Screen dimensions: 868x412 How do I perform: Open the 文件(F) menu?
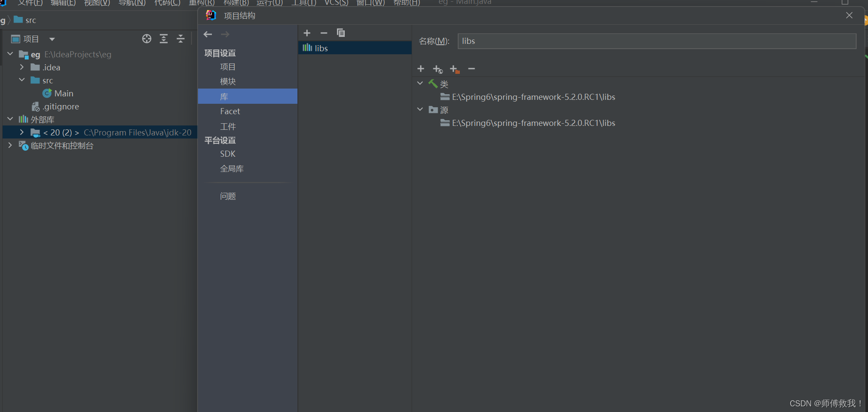pos(30,3)
